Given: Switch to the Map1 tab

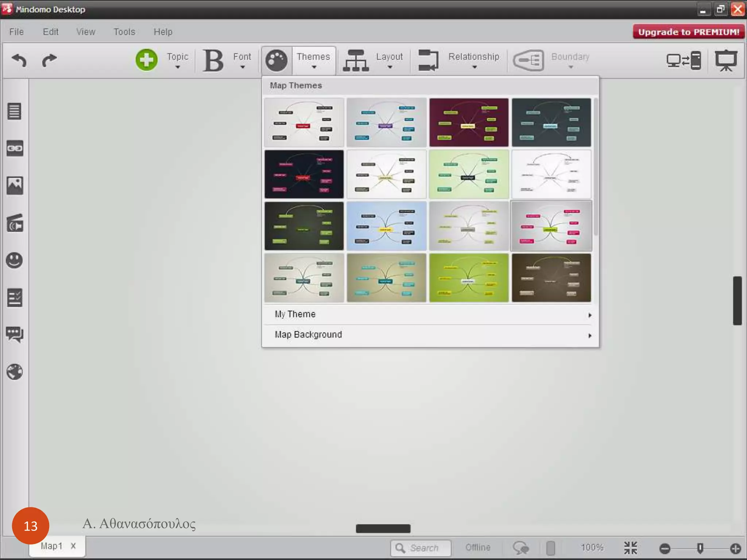Looking at the screenshot, I should (51, 546).
